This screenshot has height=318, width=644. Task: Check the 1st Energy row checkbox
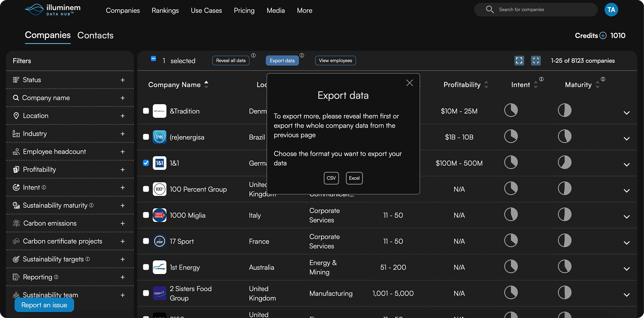click(x=146, y=267)
